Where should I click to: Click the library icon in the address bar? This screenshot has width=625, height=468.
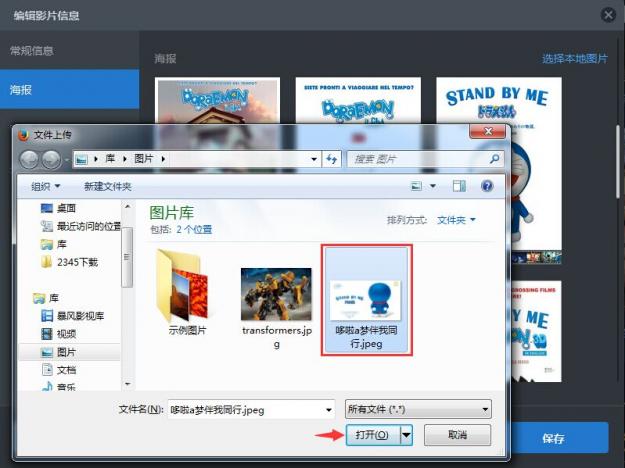click(x=82, y=159)
